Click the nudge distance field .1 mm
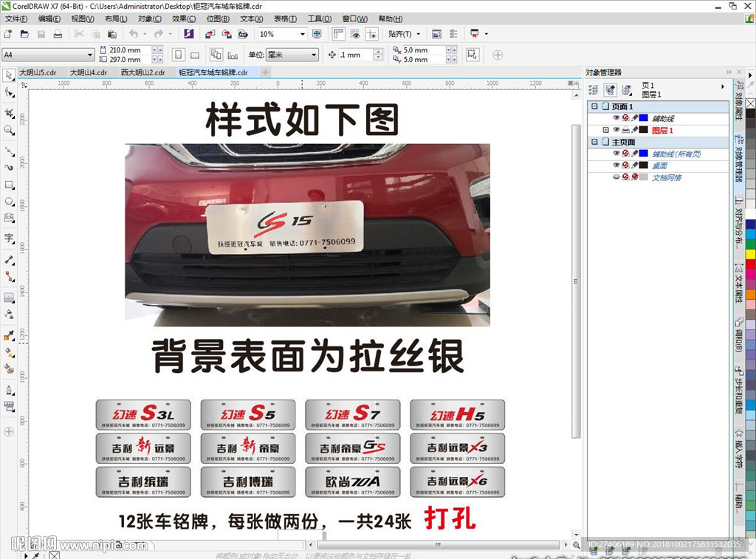 (356, 55)
